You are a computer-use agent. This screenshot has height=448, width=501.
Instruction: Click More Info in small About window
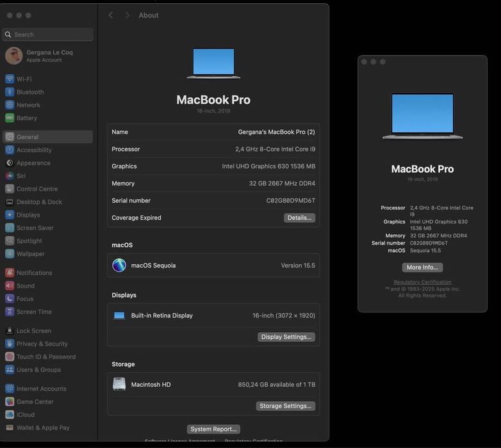[422, 268]
